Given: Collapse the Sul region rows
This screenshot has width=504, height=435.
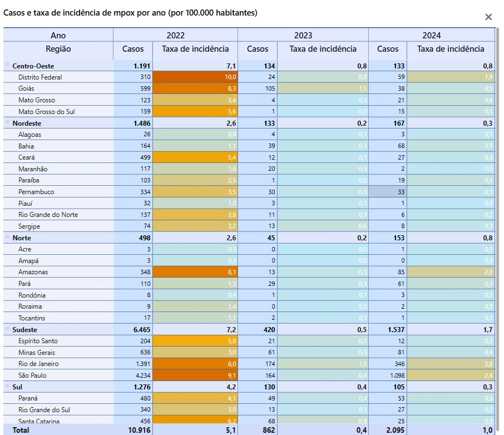Looking at the screenshot, I should coord(8,386).
